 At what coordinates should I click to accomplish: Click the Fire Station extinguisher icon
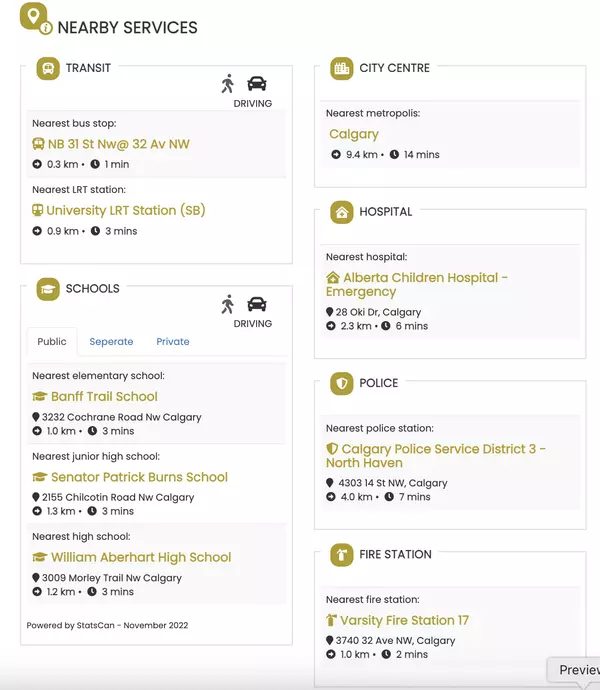(342, 555)
